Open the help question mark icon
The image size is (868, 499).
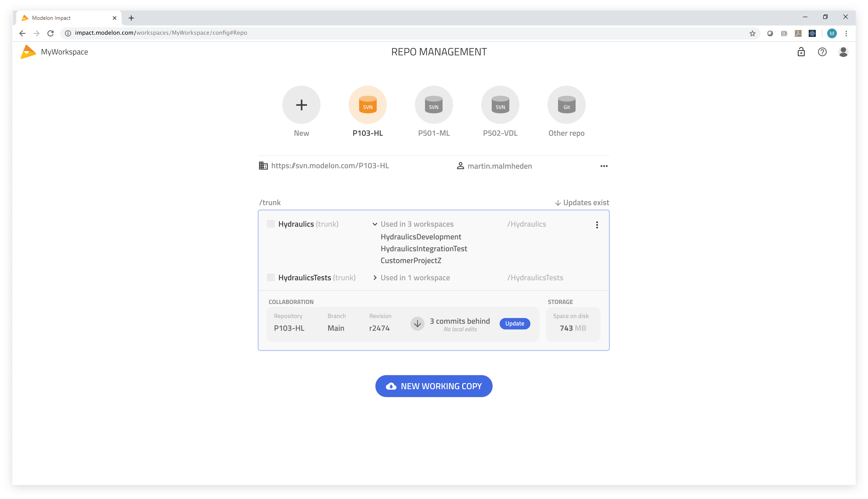point(822,52)
